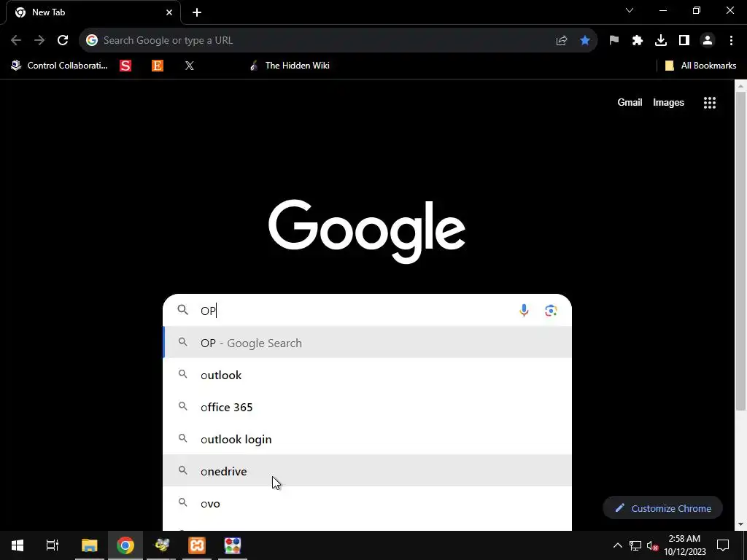Open Control Collaboration bookmark
747x560 pixels.
[60, 66]
